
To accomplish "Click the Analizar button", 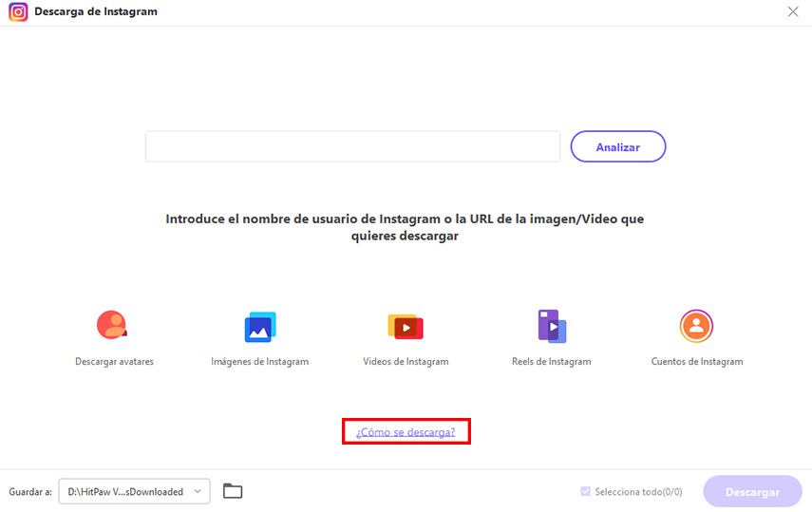I will click(618, 146).
